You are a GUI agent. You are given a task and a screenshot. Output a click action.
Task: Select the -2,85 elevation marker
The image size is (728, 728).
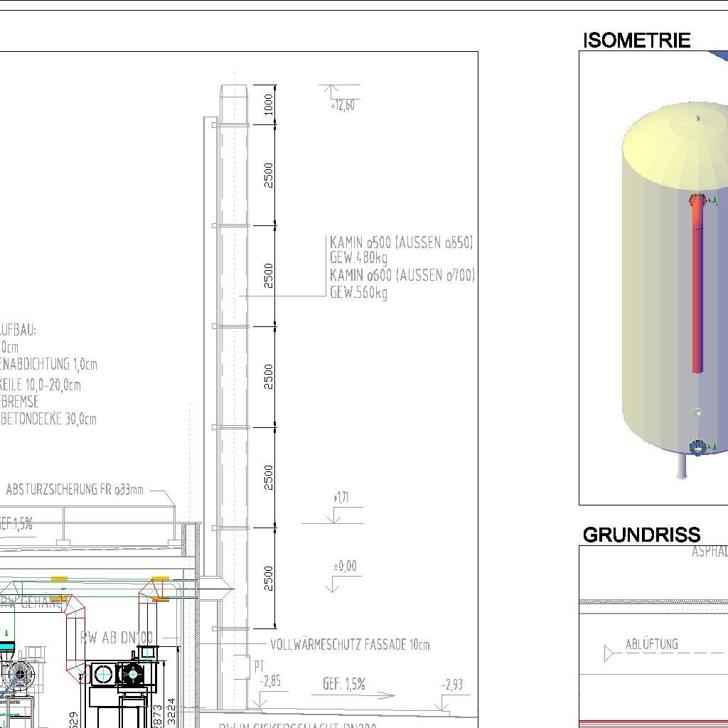click(x=270, y=681)
